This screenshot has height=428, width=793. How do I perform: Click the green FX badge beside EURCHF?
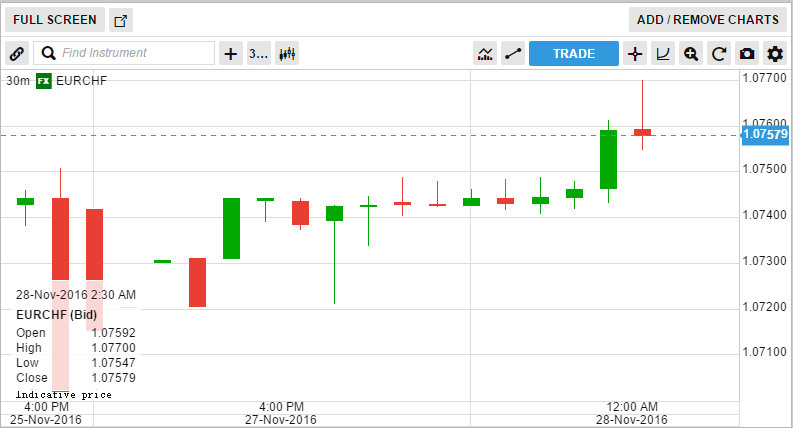click(x=43, y=80)
